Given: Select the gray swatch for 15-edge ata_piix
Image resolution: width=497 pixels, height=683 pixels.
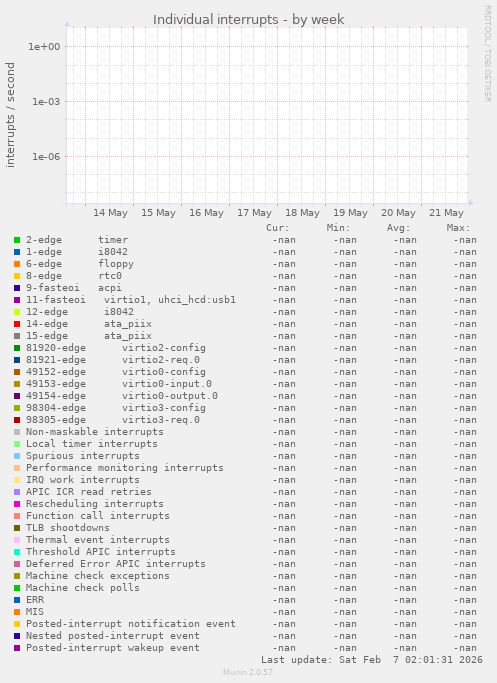Looking at the screenshot, I should [x=17, y=336].
